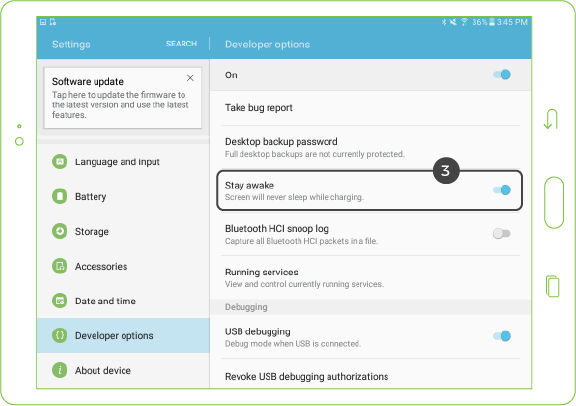Tap the Language and input icon
This screenshot has width=576, height=406.
(60, 162)
